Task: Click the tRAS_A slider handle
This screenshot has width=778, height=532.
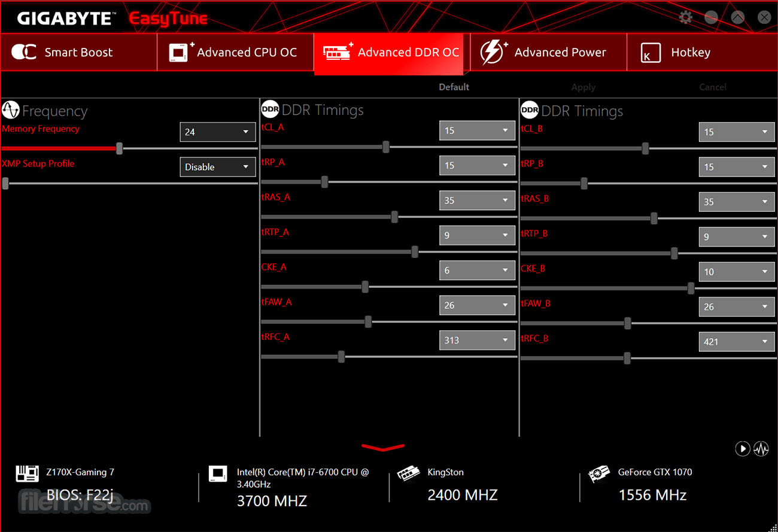Action: pyautogui.click(x=394, y=217)
